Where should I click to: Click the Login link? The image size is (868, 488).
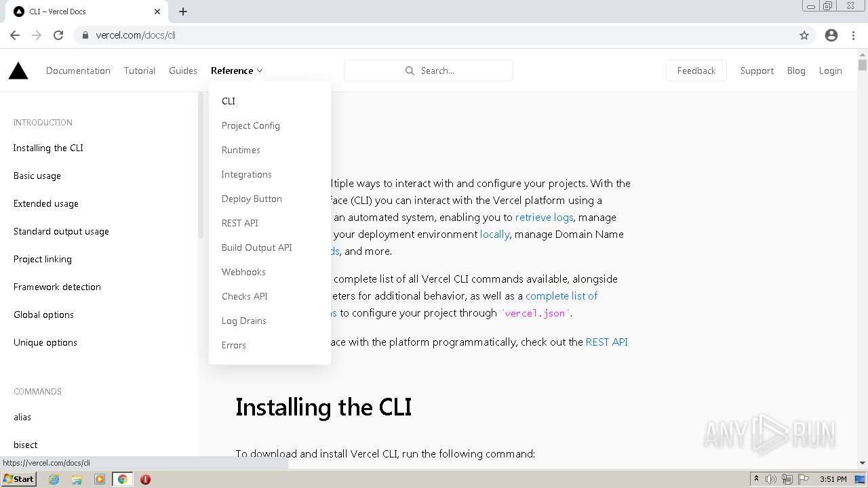[830, 70]
